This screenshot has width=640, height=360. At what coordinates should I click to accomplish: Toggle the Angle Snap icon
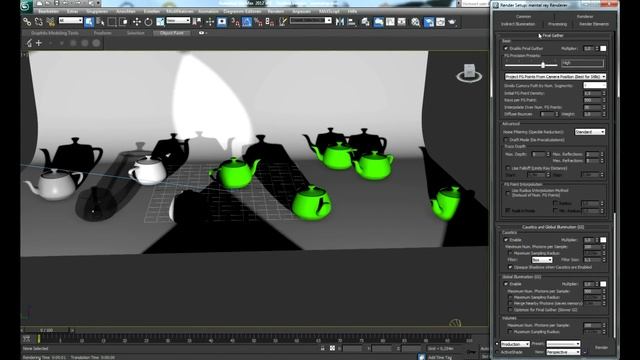click(247, 22)
